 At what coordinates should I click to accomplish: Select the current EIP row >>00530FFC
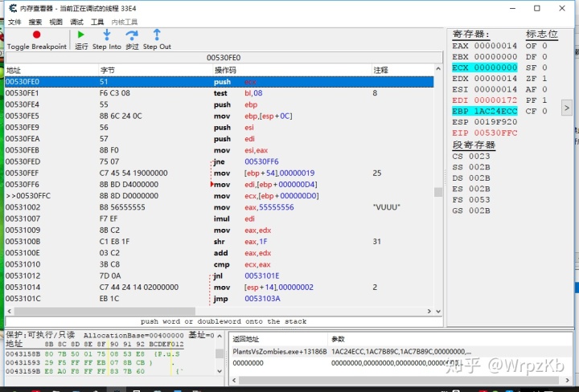(x=220, y=196)
